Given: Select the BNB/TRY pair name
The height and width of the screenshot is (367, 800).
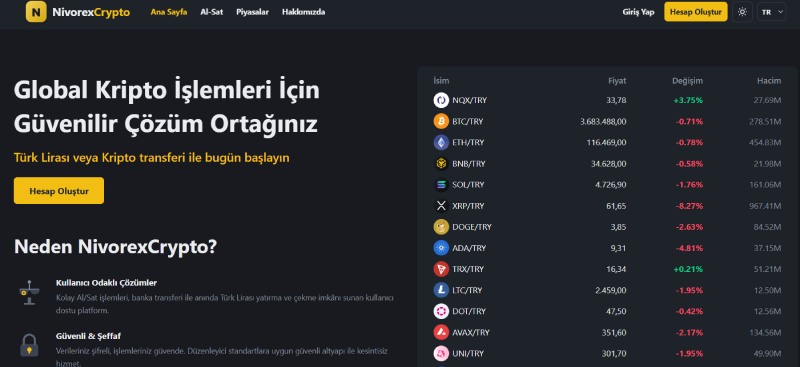Looking at the screenshot, I should pyautogui.click(x=469, y=163).
